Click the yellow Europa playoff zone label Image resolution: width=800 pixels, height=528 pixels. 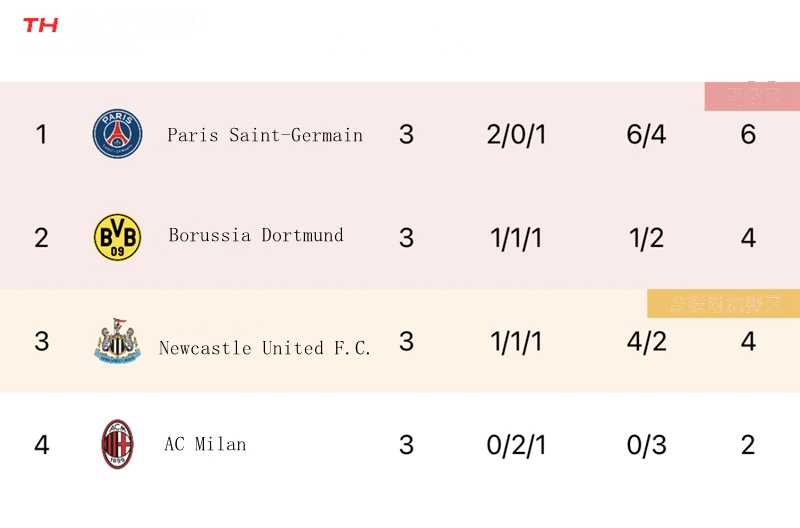tap(723, 304)
